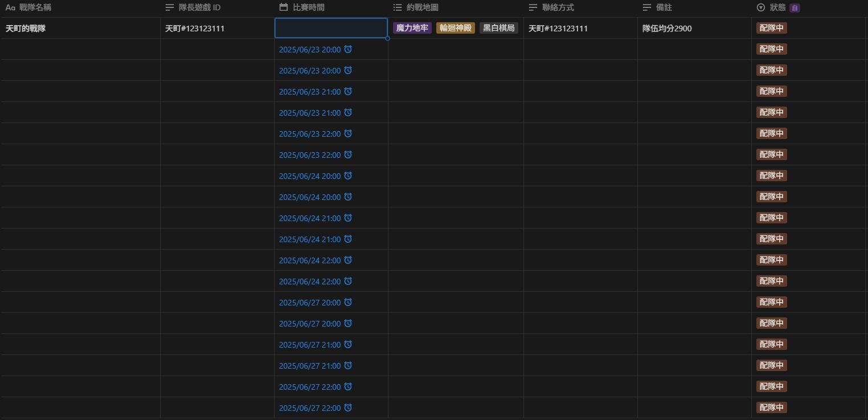Click the empty selected 比賽時間 cell
Image resolution: width=868 pixels, height=420 pixels.
[331, 28]
